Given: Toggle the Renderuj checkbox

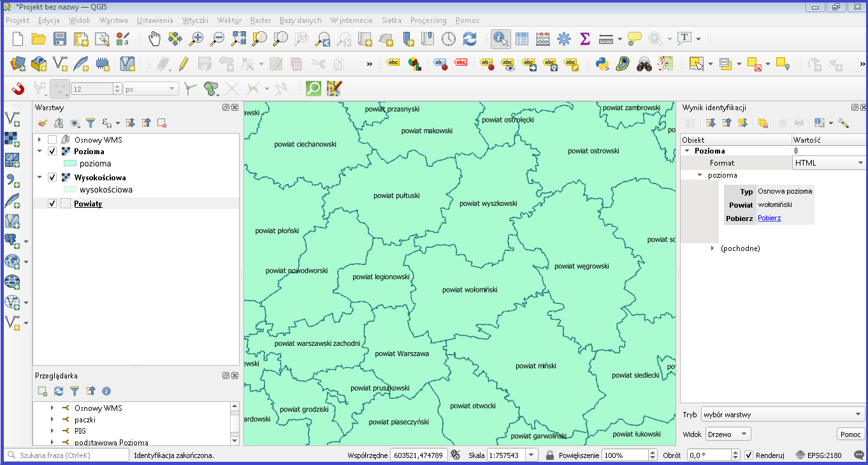Looking at the screenshot, I should [749, 455].
